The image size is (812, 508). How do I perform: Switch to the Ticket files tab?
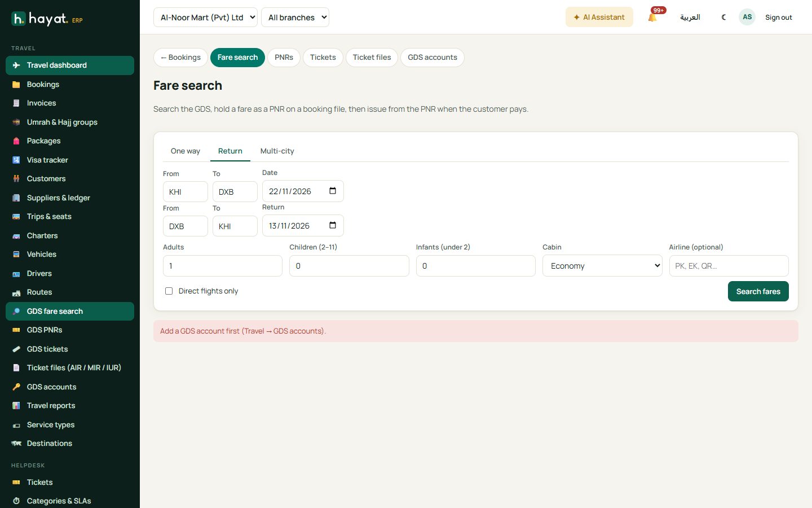pyautogui.click(x=372, y=58)
